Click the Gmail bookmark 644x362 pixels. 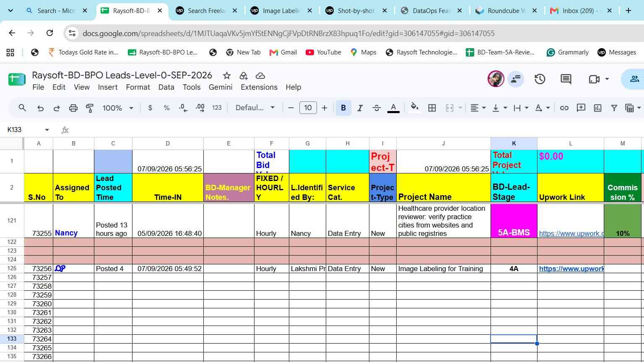pos(283,52)
